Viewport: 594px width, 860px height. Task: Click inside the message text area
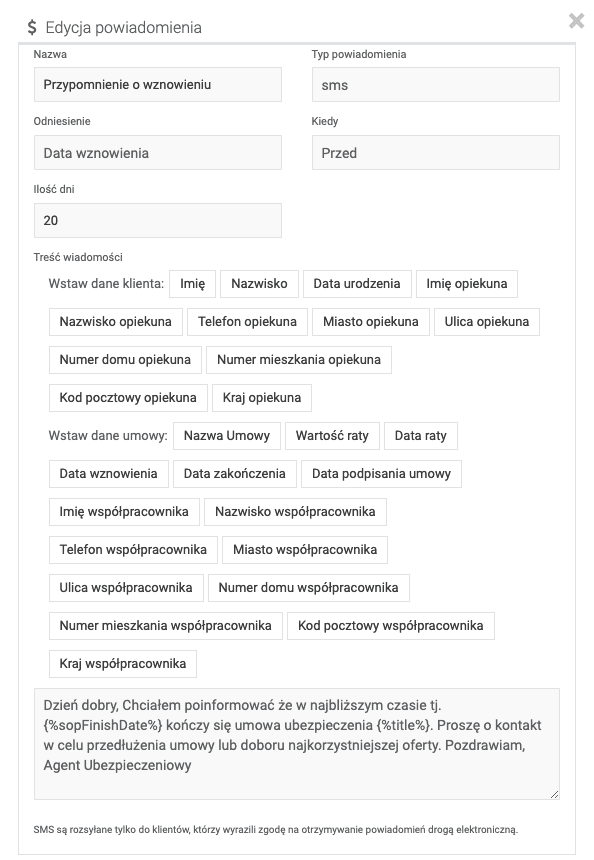point(297,744)
